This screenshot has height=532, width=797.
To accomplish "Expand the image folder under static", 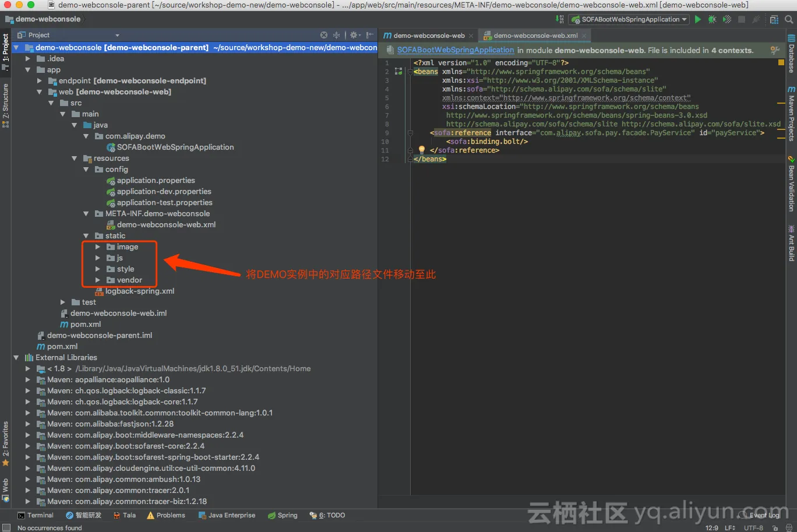I will pos(97,246).
